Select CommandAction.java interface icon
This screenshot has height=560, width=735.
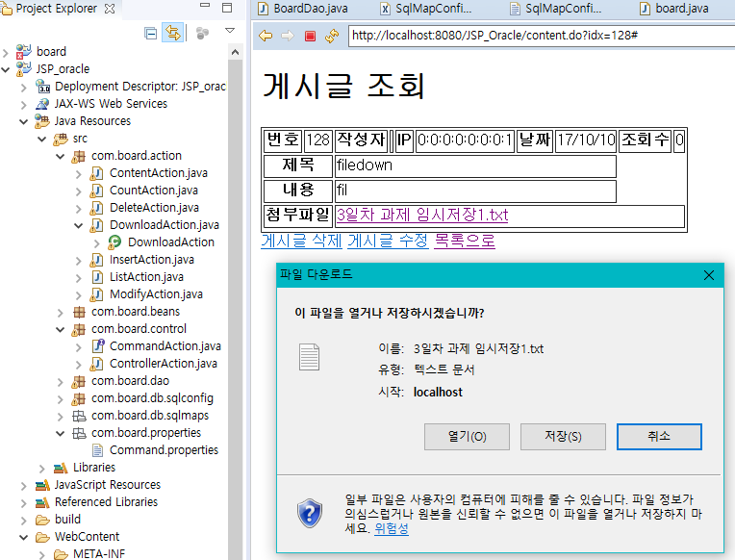pyautogui.click(x=98, y=346)
